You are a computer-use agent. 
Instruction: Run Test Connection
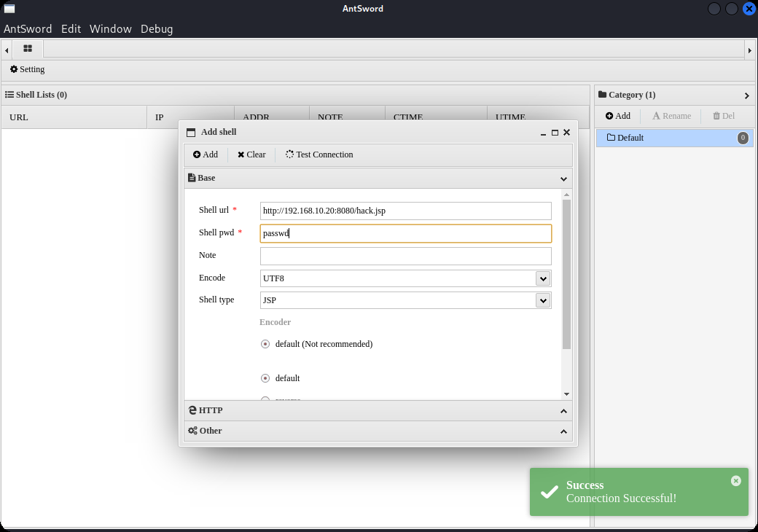(319, 154)
